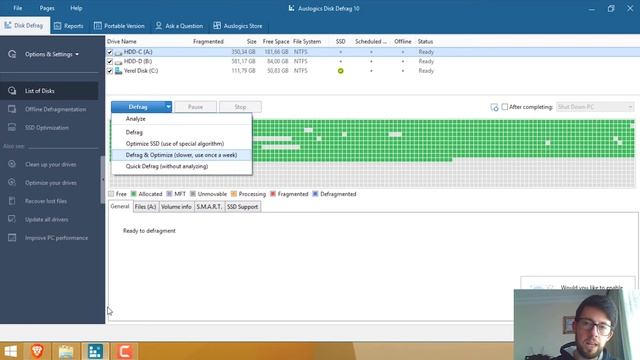Click the List of Disks icon
The width and height of the screenshot is (640, 360).
(12, 91)
